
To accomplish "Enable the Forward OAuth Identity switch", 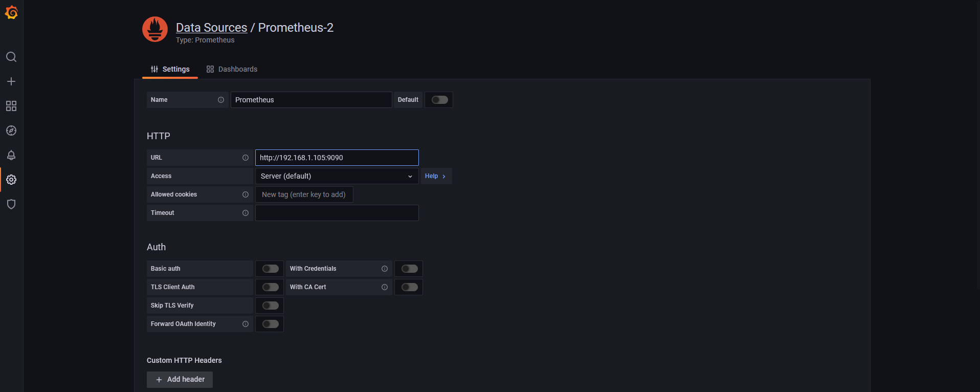I will pyautogui.click(x=271, y=324).
